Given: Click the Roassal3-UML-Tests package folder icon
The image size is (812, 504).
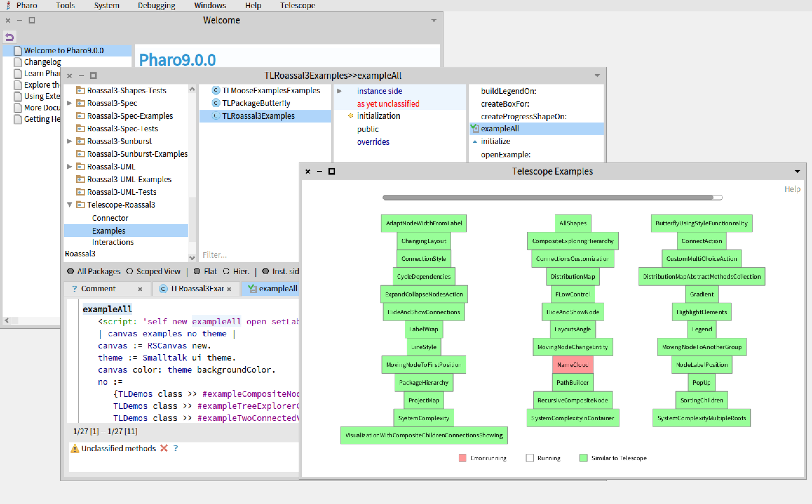Looking at the screenshot, I should (80, 192).
